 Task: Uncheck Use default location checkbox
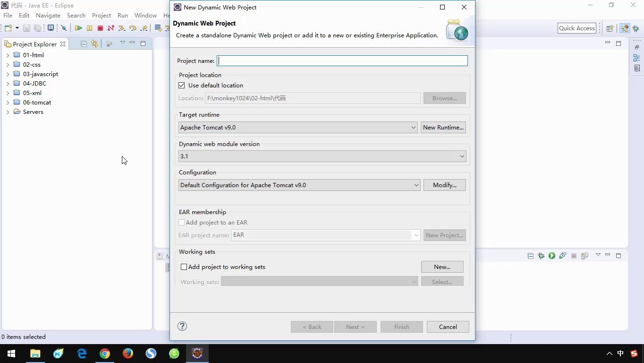[182, 86]
